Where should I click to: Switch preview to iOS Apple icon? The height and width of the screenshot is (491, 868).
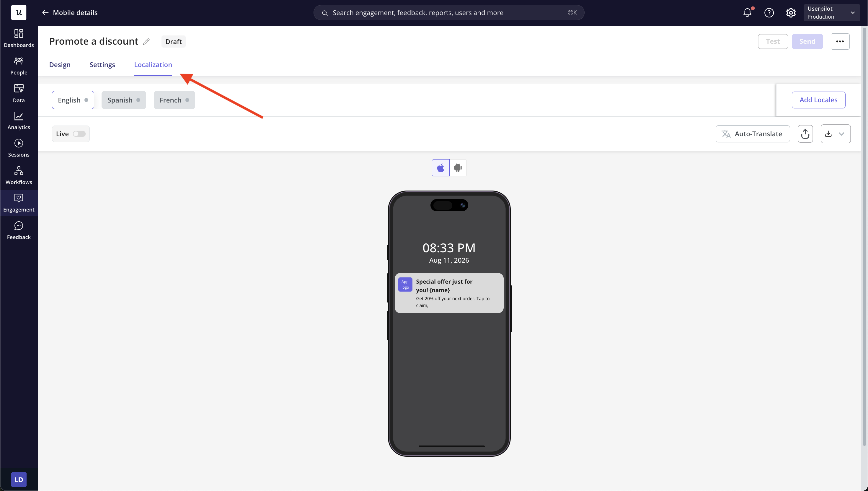click(x=440, y=168)
